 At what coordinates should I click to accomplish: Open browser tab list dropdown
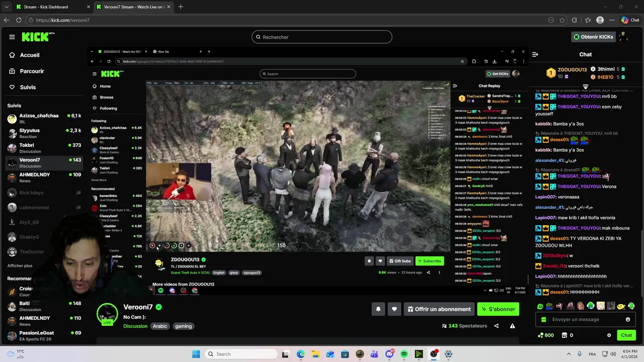click(6, 7)
